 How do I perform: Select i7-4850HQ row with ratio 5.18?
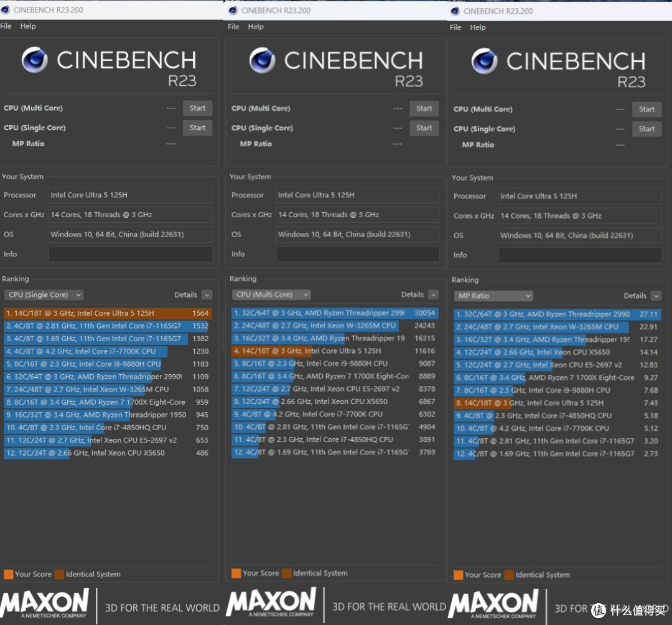pyautogui.click(x=558, y=416)
